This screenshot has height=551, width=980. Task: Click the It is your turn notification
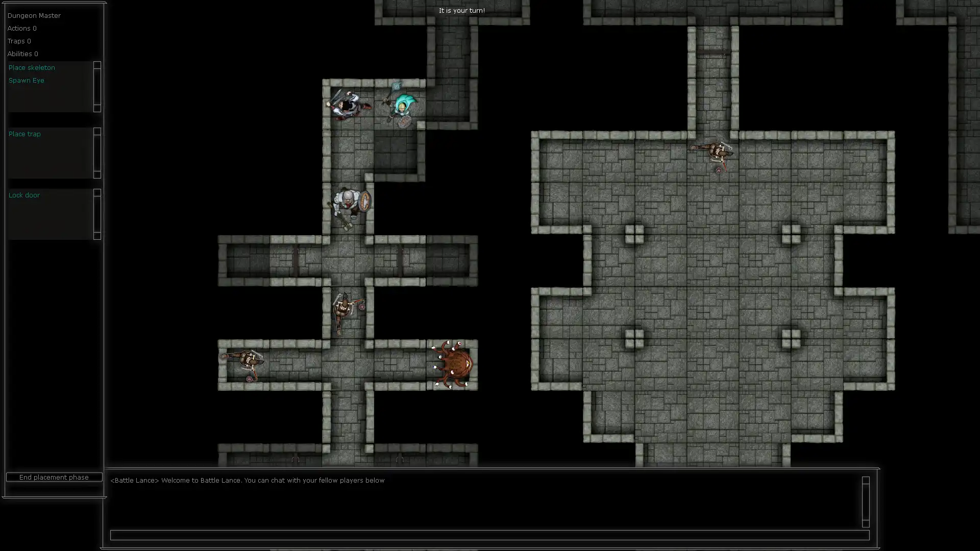click(x=462, y=10)
